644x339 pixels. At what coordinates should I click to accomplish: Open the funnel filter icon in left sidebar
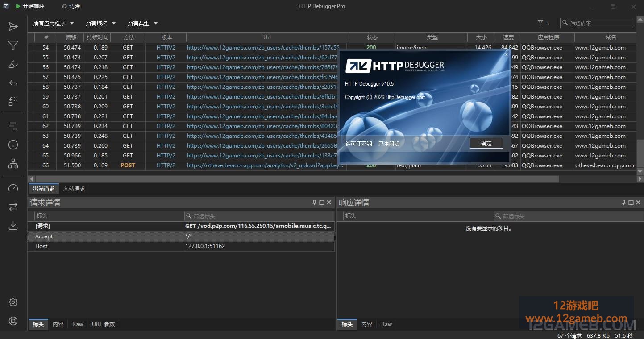13,45
